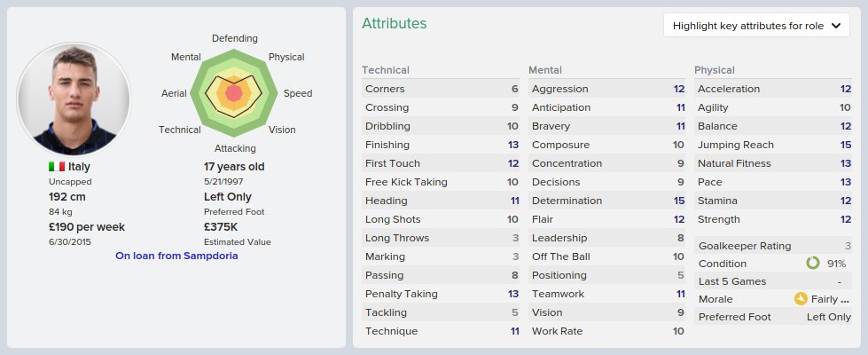Select the Determination attribute row
The height and width of the screenshot is (355, 868).
point(608,201)
